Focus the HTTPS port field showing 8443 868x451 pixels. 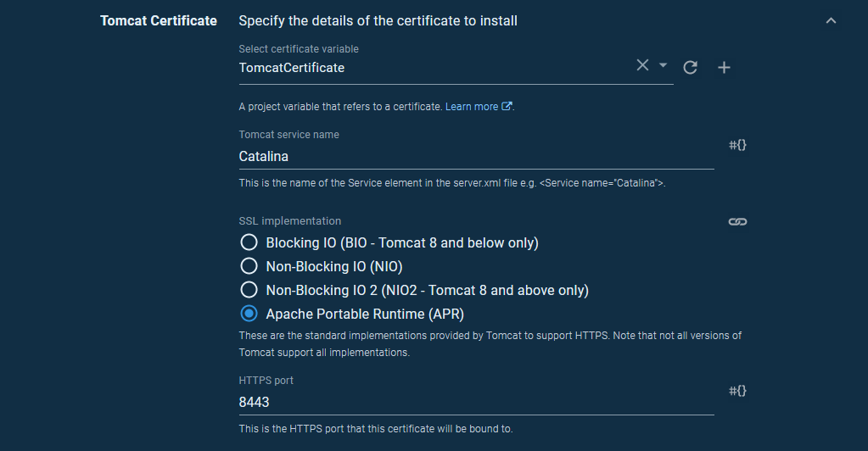pos(475,403)
